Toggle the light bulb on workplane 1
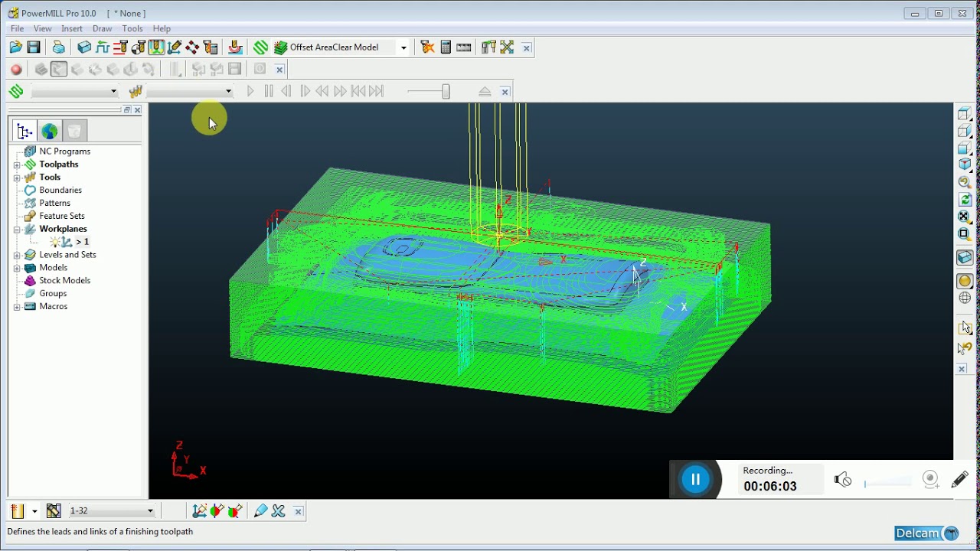980x551 pixels. 56,242
